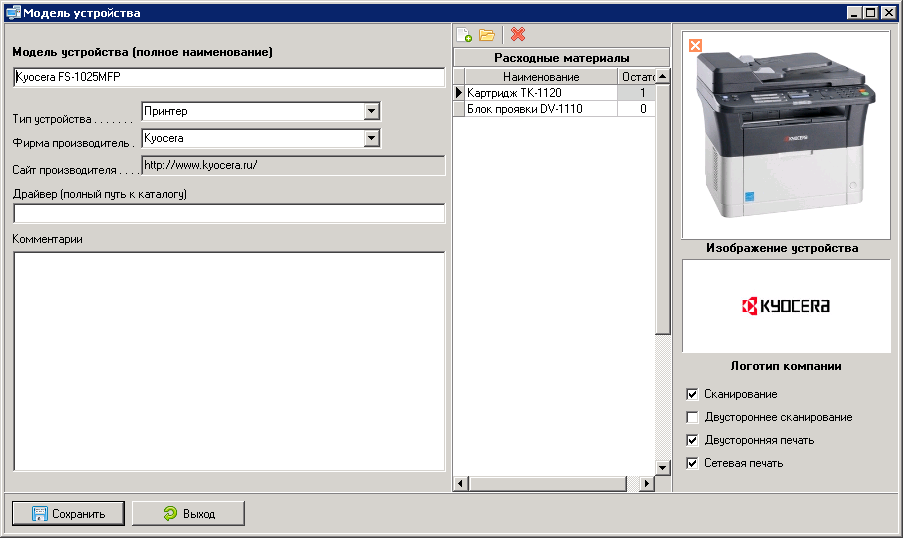Toggle the Сетевая печать checkbox
The width and height of the screenshot is (903, 538).
tap(692, 463)
